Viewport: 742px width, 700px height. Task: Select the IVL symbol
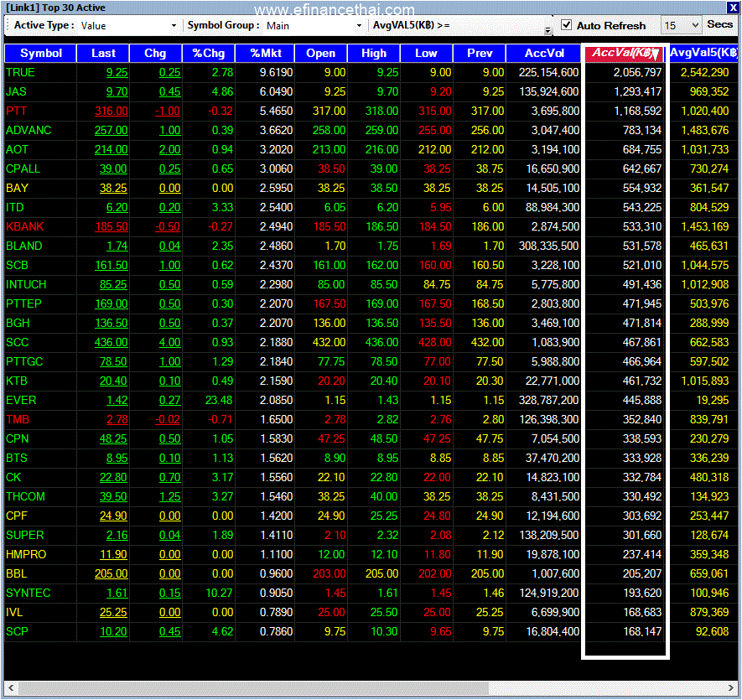click(x=14, y=613)
